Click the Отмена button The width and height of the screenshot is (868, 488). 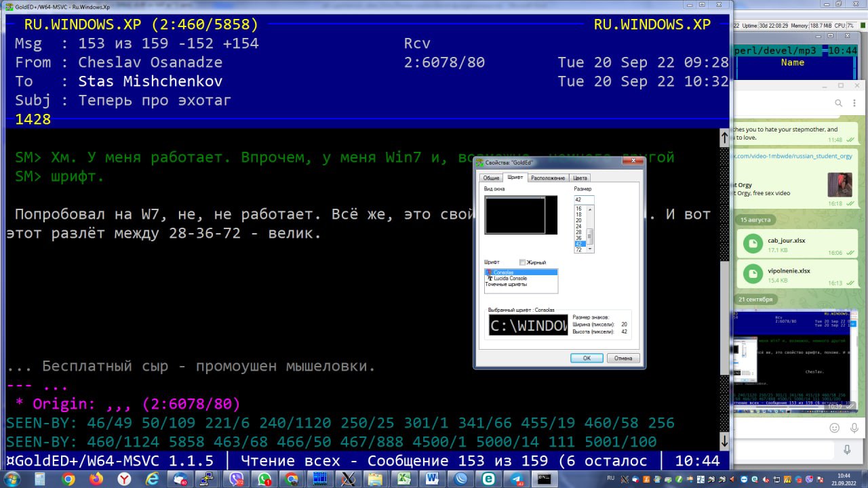(x=623, y=358)
